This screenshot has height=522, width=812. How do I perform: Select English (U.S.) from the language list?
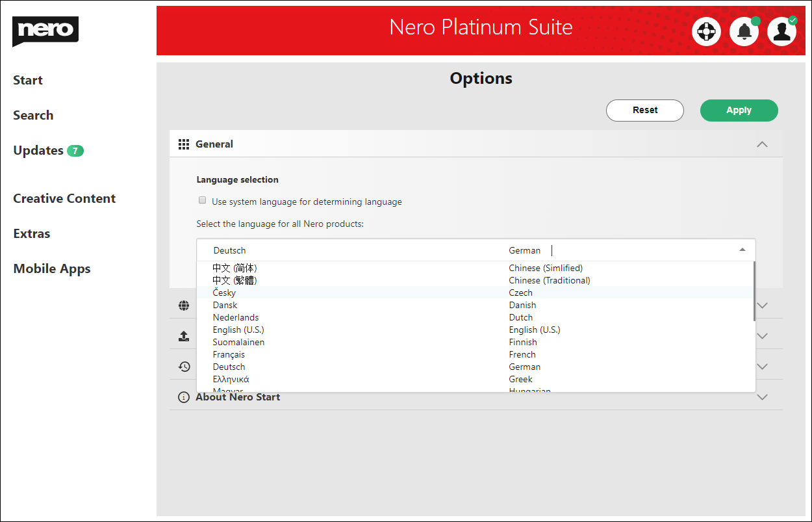click(238, 330)
